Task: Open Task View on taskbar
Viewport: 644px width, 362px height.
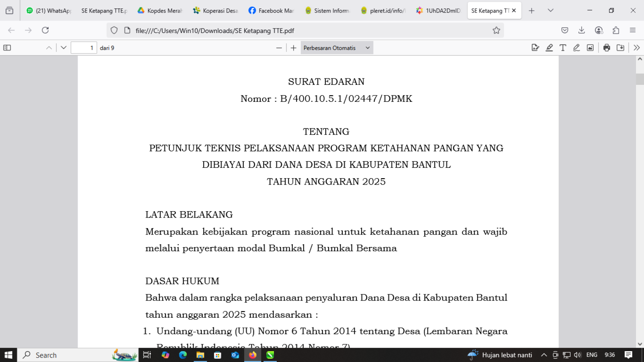Action: [x=147, y=355]
